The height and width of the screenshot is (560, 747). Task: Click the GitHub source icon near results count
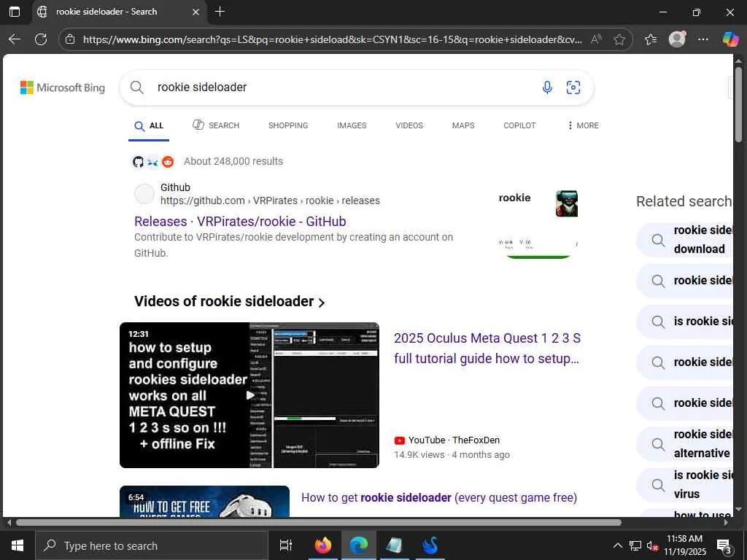tap(138, 161)
